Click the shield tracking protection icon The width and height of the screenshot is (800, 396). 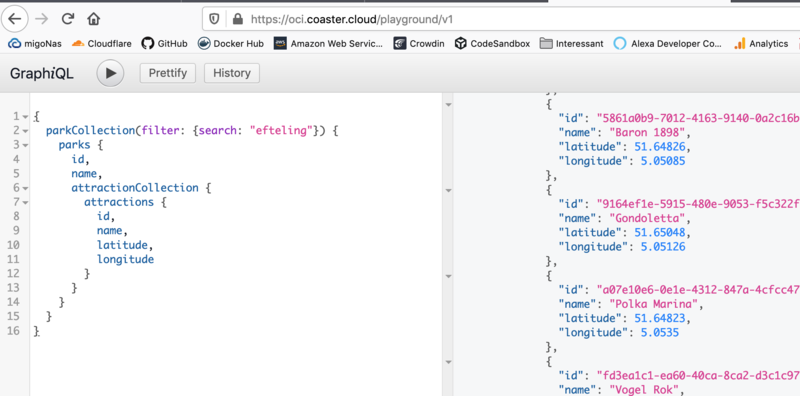click(214, 19)
